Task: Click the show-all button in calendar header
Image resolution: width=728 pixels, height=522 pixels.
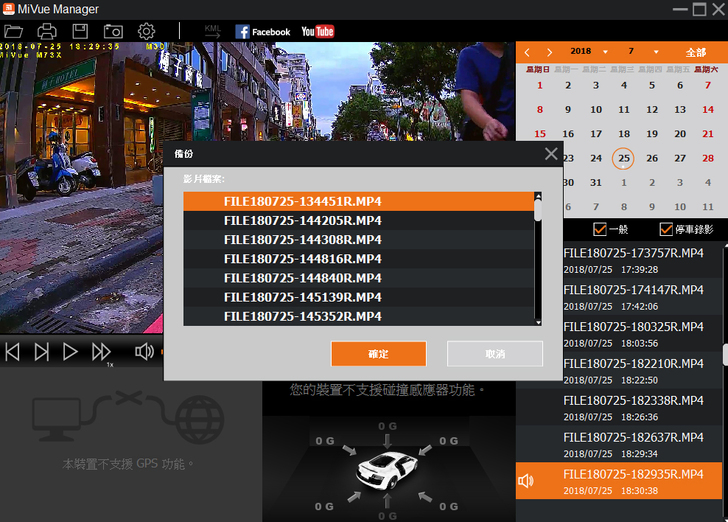Action: [696, 52]
